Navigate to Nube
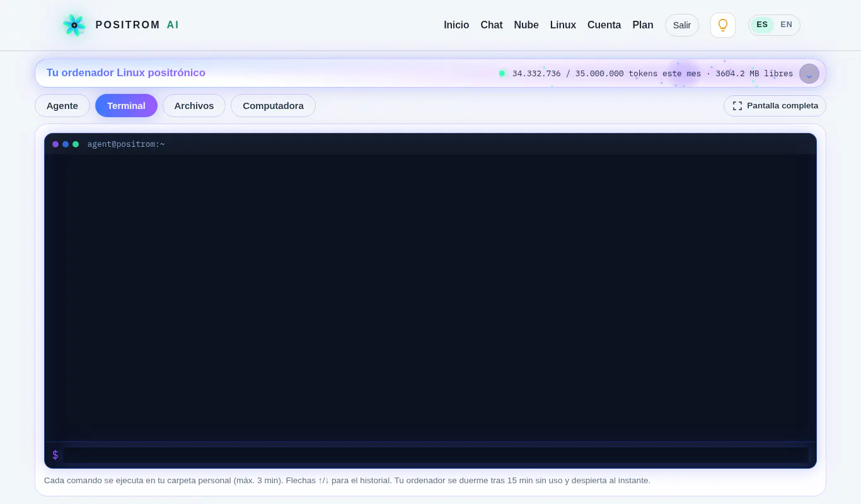Image resolution: width=861 pixels, height=504 pixels. point(526,25)
